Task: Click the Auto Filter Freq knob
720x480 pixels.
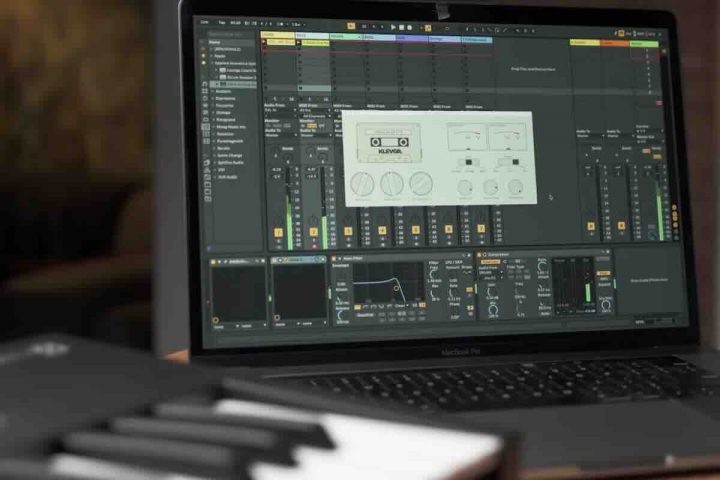Action: pos(433,274)
